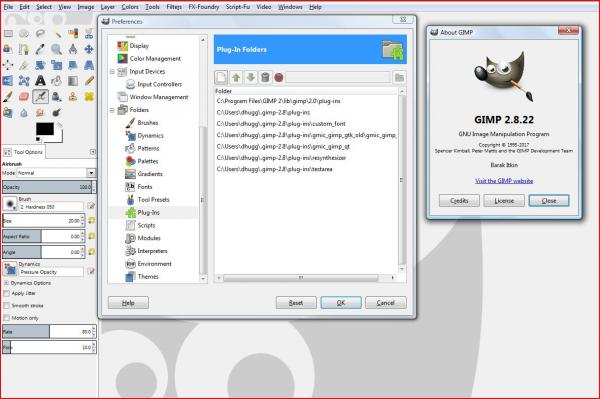The image size is (600, 399).
Task: Select the Eraser tool
Action: (24, 97)
